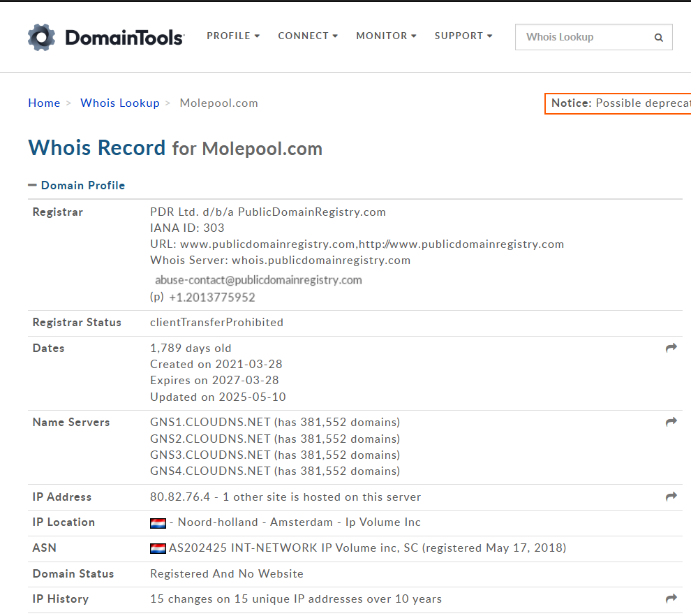Click abuse-contact@publicdomainregistry.com email
Viewport: 691px width, 616px height.
pyautogui.click(x=258, y=280)
